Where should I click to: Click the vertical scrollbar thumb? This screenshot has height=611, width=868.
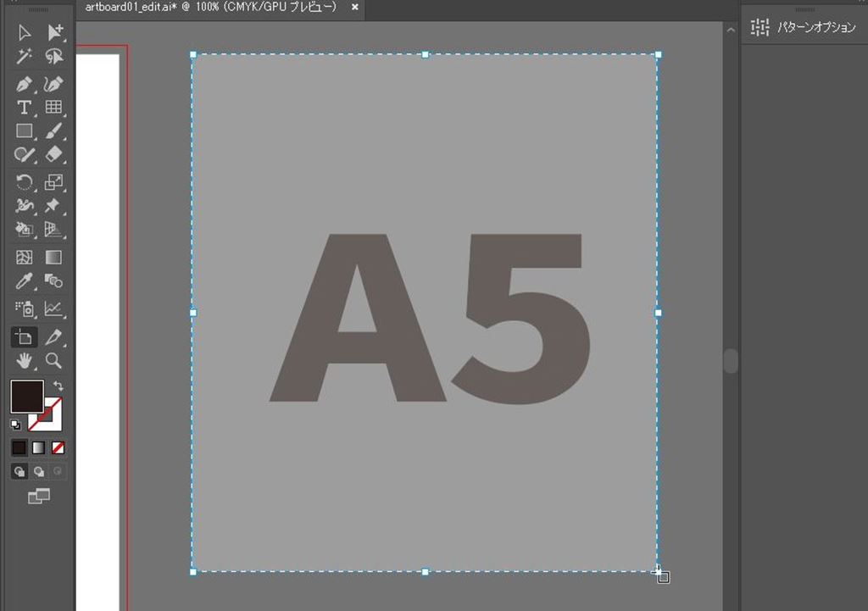coord(731,361)
